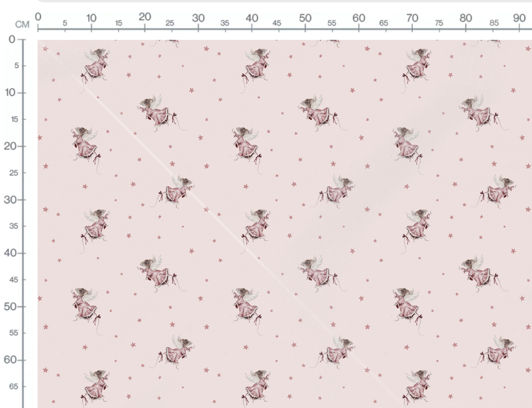Select "30" on the horizontal ruler
Viewport: 532px width, 408px height.
tap(198, 18)
